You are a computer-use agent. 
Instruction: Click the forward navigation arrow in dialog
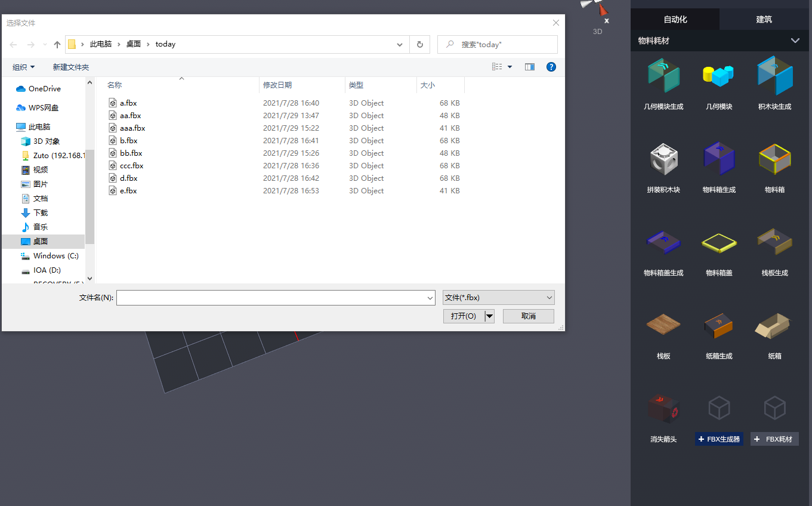tap(31, 44)
